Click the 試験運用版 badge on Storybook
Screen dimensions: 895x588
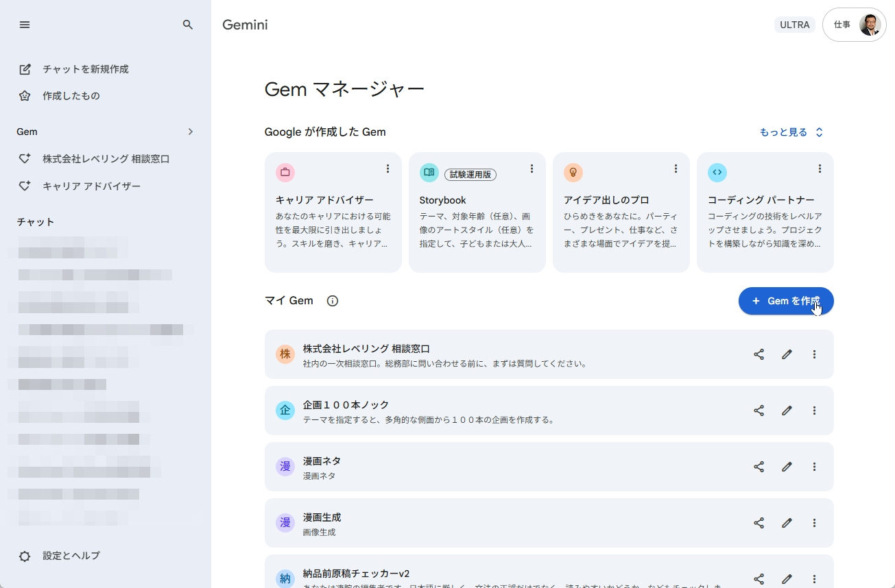click(470, 175)
